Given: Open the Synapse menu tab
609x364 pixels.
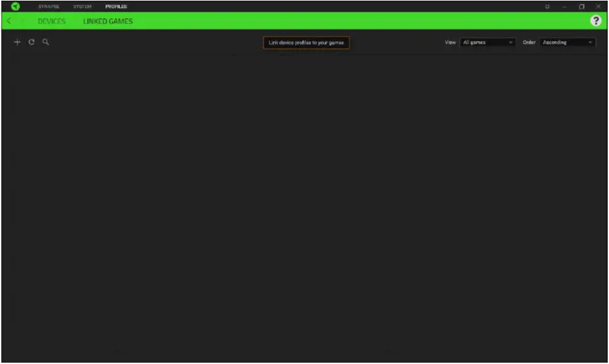Looking at the screenshot, I should (x=49, y=7).
